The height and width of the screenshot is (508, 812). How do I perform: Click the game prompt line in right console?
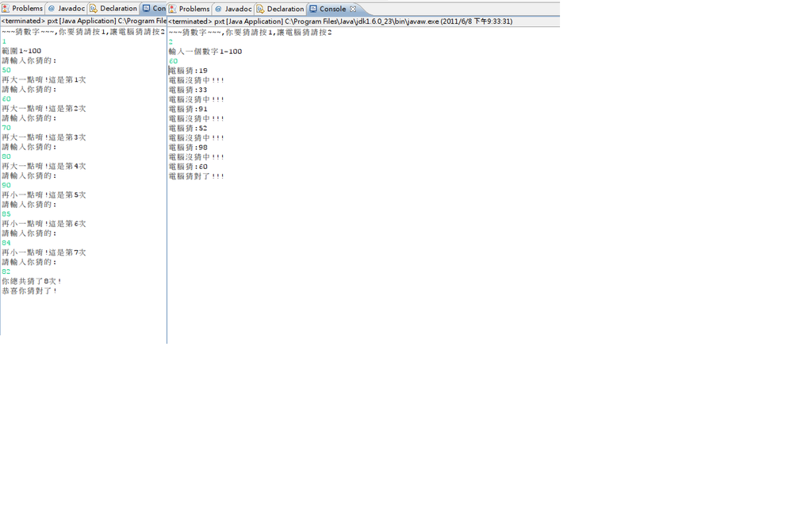pyautogui.click(x=250, y=32)
